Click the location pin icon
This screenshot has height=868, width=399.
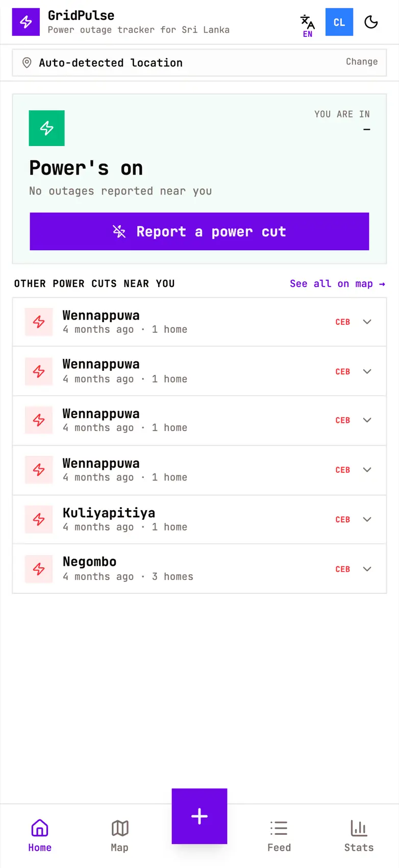pos(27,63)
